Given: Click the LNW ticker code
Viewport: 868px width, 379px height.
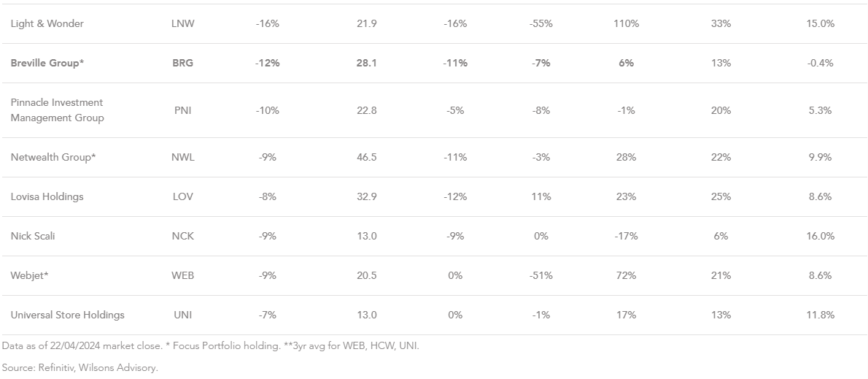Looking at the screenshot, I should pos(182,23).
